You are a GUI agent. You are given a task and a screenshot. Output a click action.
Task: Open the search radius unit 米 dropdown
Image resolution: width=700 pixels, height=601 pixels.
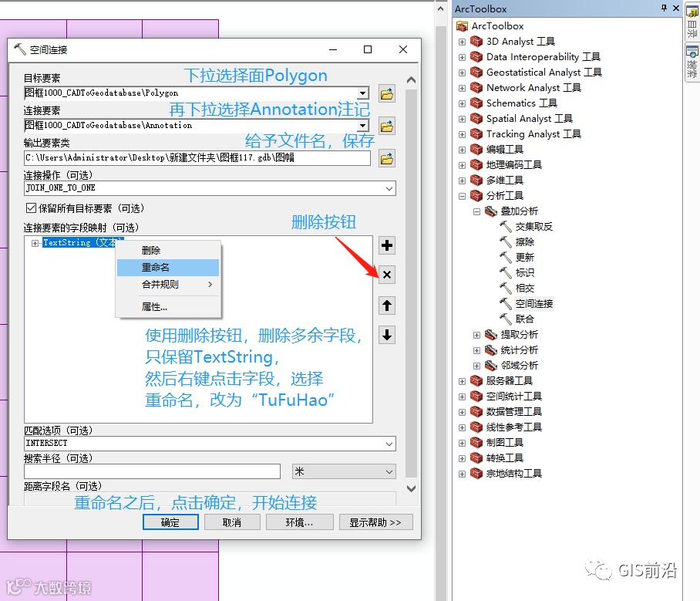[389, 472]
